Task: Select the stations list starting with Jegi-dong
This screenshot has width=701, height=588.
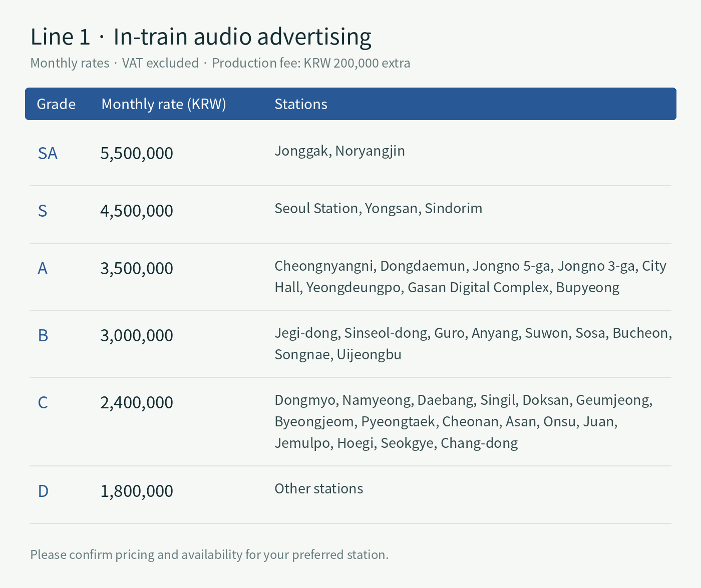Action: tap(473, 344)
